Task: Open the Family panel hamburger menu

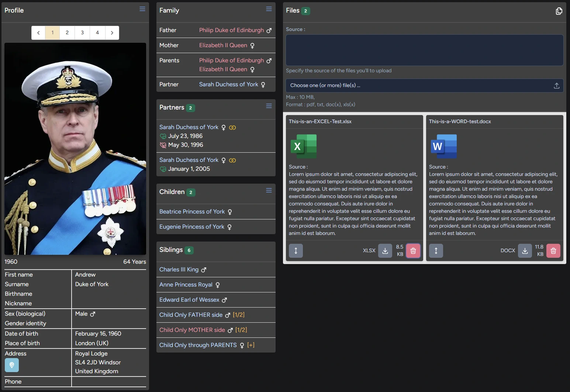Action: [269, 9]
